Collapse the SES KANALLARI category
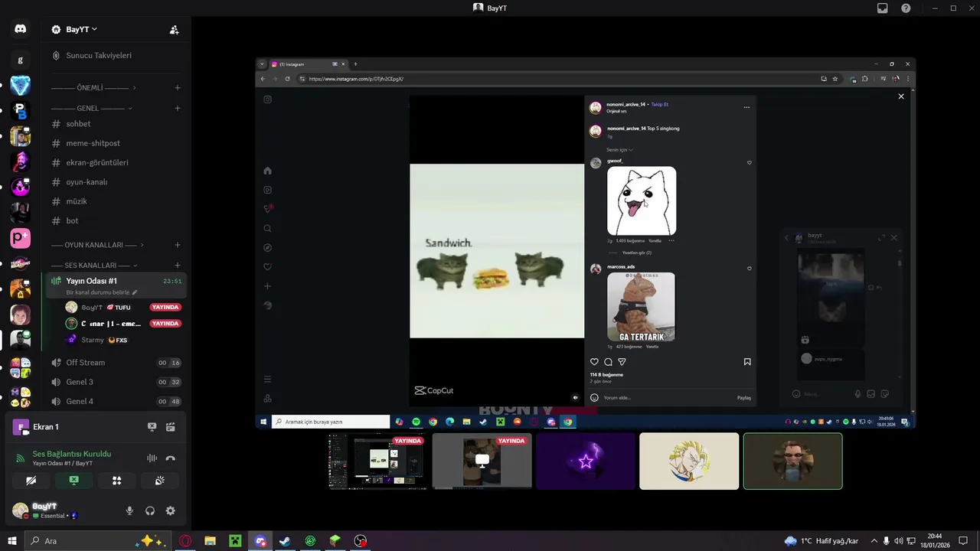Screen dimensions: 980x551 click(x=96, y=266)
